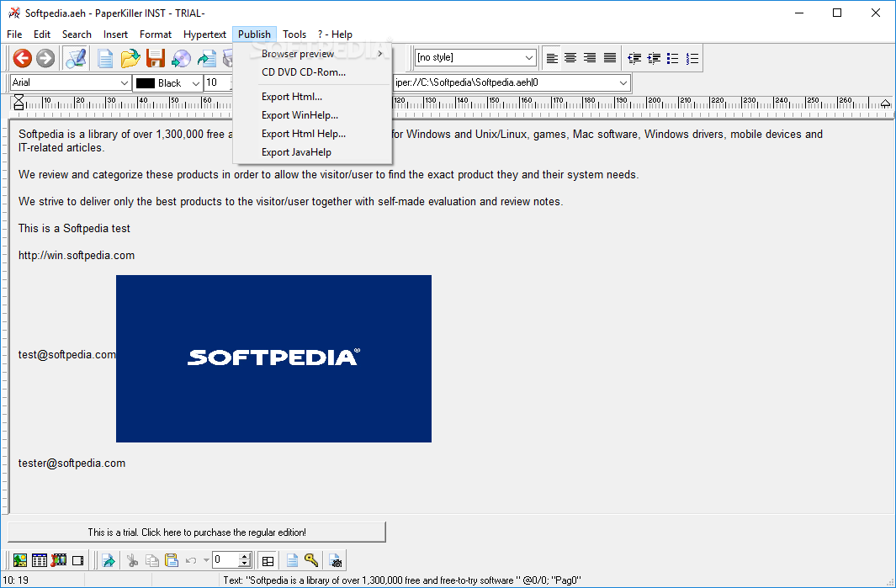The height and width of the screenshot is (588, 896).
Task: Click the left indent ruler marker
Action: [19, 103]
